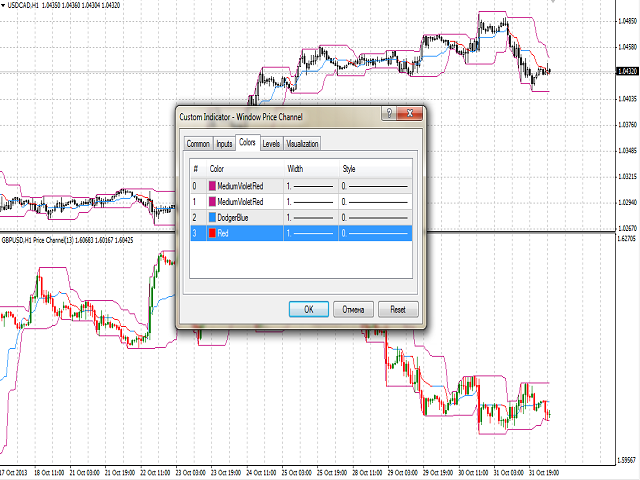Viewport: 640px width, 480px height.
Task: Click the 1.04320 current price label
Action: (627, 71)
